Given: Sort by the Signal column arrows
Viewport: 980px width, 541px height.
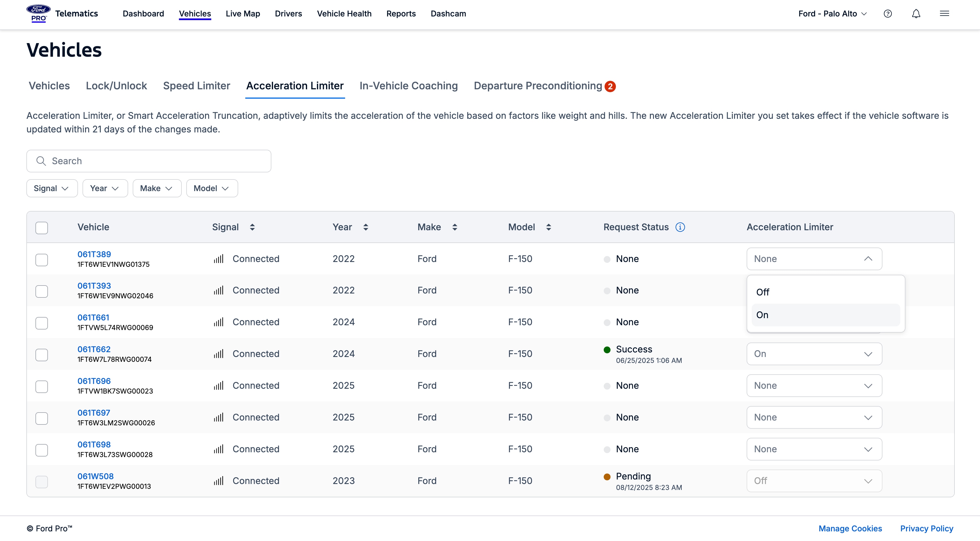Looking at the screenshot, I should click(252, 227).
